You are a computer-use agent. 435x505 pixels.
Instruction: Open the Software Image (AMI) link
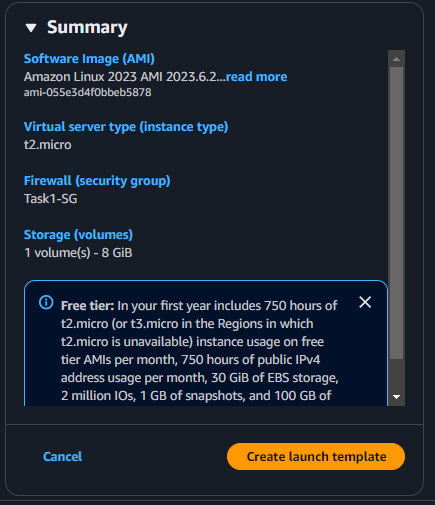[89, 59]
